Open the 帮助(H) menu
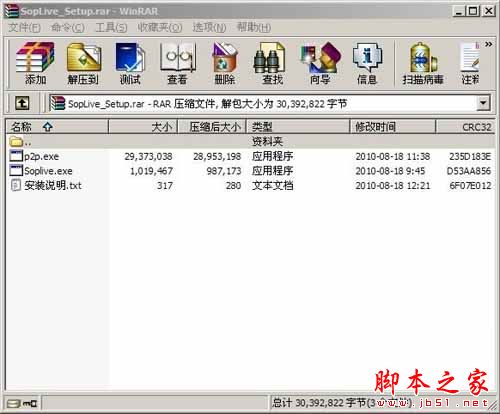Image resolution: width=500 pixels, height=414 pixels. click(253, 27)
